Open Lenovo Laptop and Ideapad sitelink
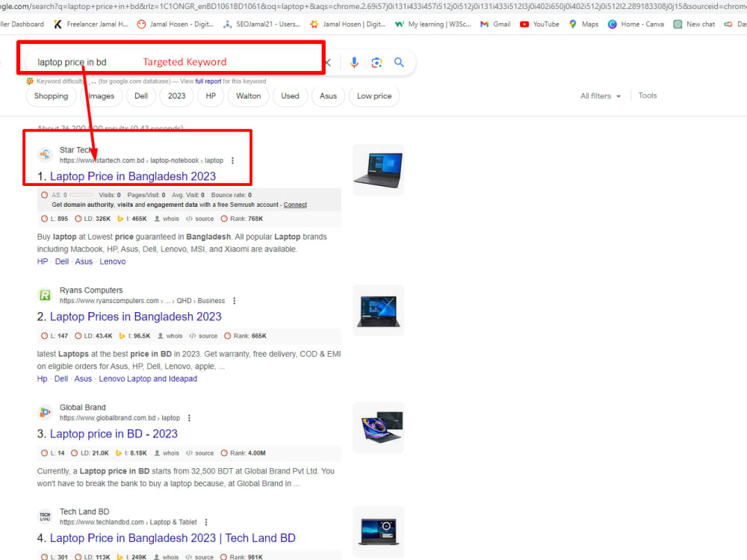747x560 pixels. coord(148,379)
